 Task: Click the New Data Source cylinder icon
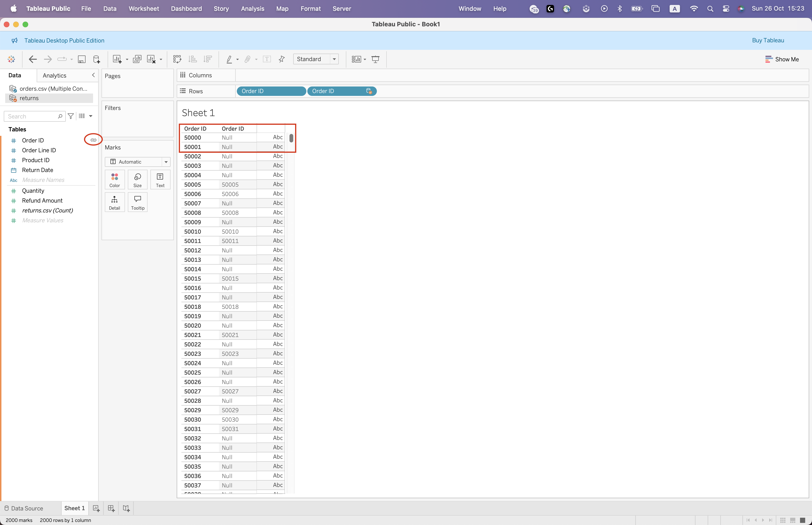(x=96, y=59)
